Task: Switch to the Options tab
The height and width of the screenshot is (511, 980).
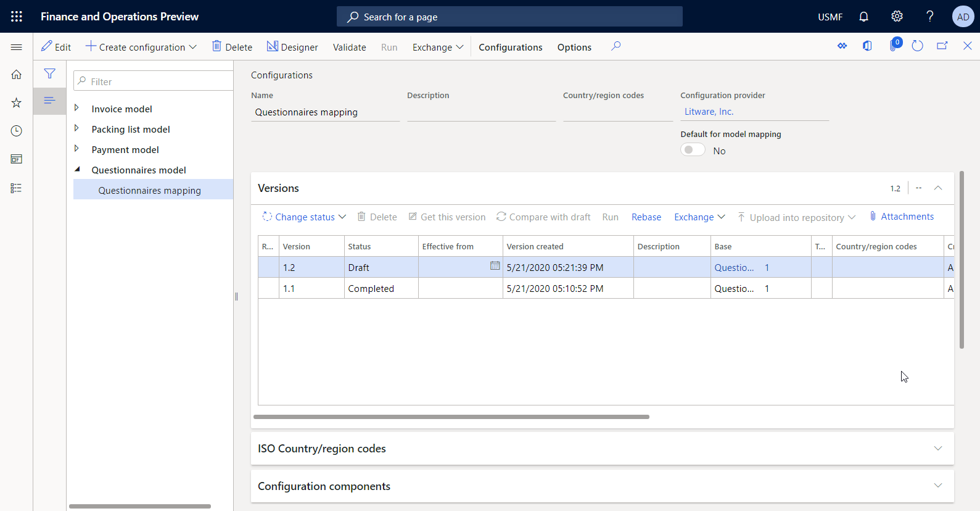Action: [x=574, y=47]
